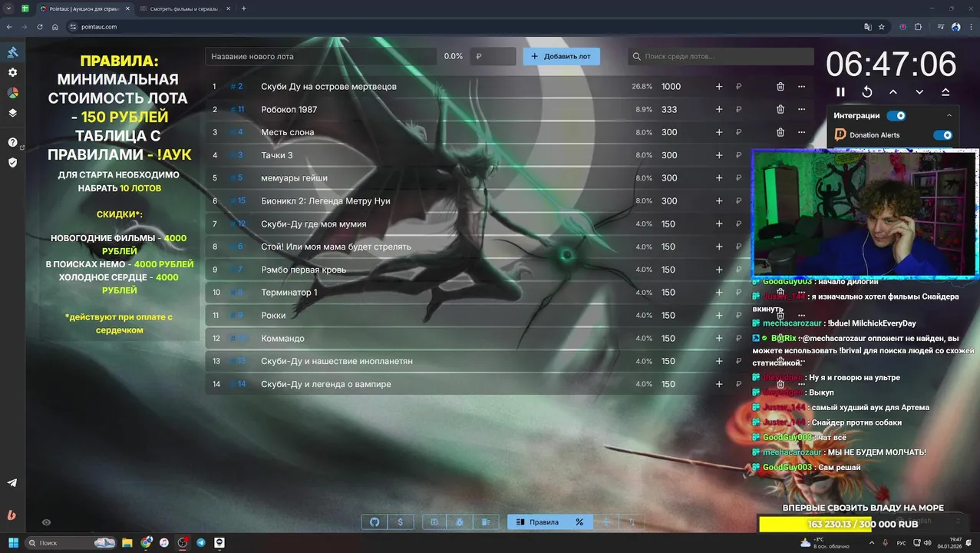
Task: Add amount to Тачки 3 lot
Action: (x=719, y=155)
